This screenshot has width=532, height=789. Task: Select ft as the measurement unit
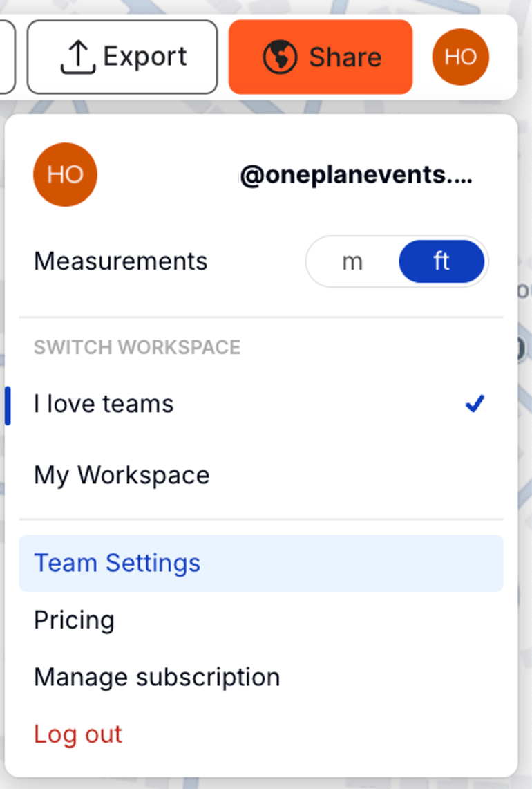point(442,261)
